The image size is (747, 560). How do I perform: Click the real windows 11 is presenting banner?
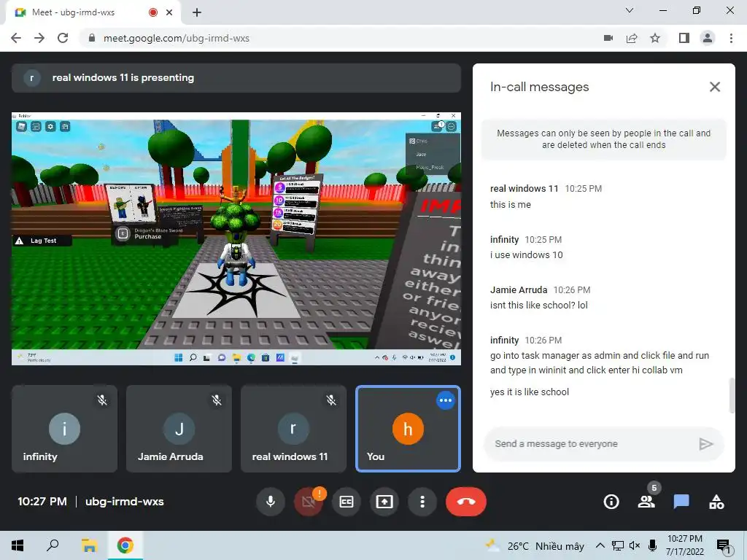pos(236,77)
